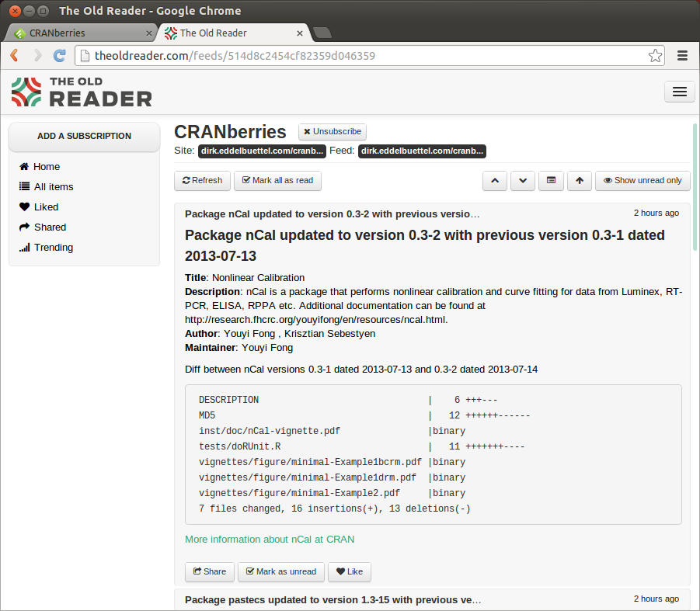Mark all as read
This screenshot has width=700, height=611.
click(x=277, y=181)
